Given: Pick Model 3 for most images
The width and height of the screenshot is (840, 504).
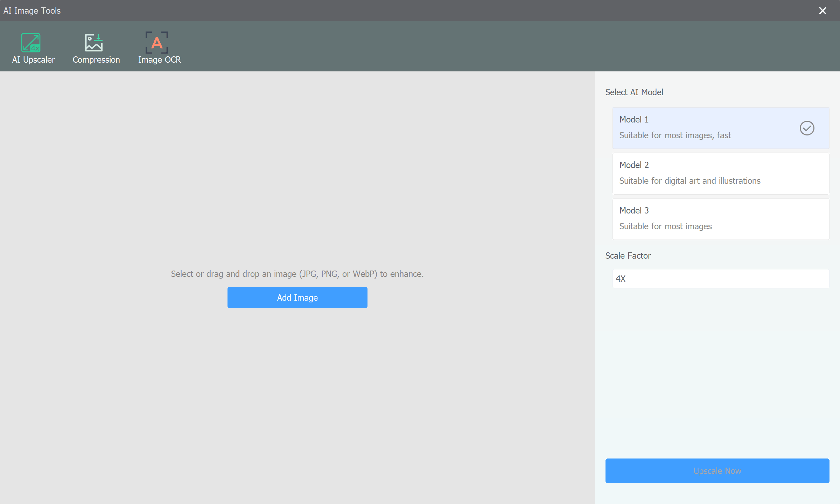Looking at the screenshot, I should 721,219.
